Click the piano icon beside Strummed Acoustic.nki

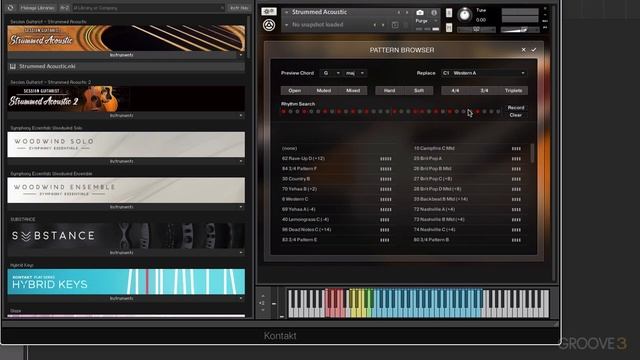(13, 66)
